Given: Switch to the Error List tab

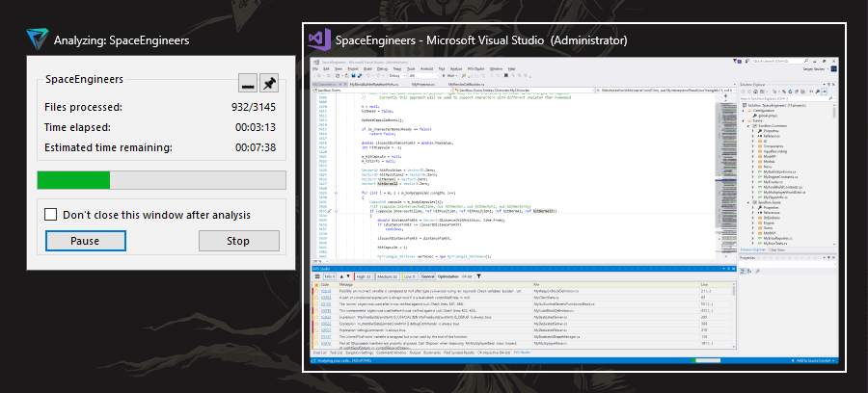Looking at the screenshot, I should tap(319, 353).
